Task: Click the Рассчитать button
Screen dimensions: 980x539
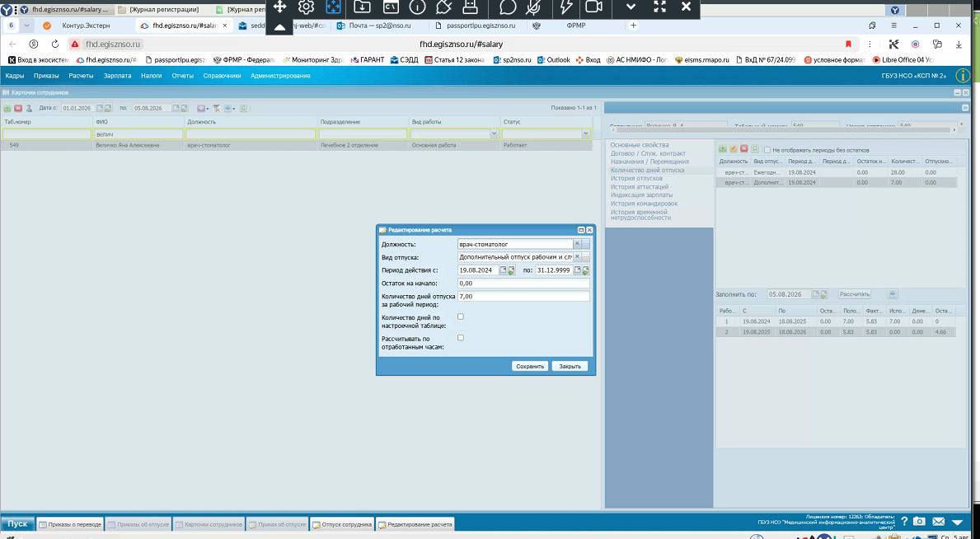Action: pyautogui.click(x=855, y=294)
